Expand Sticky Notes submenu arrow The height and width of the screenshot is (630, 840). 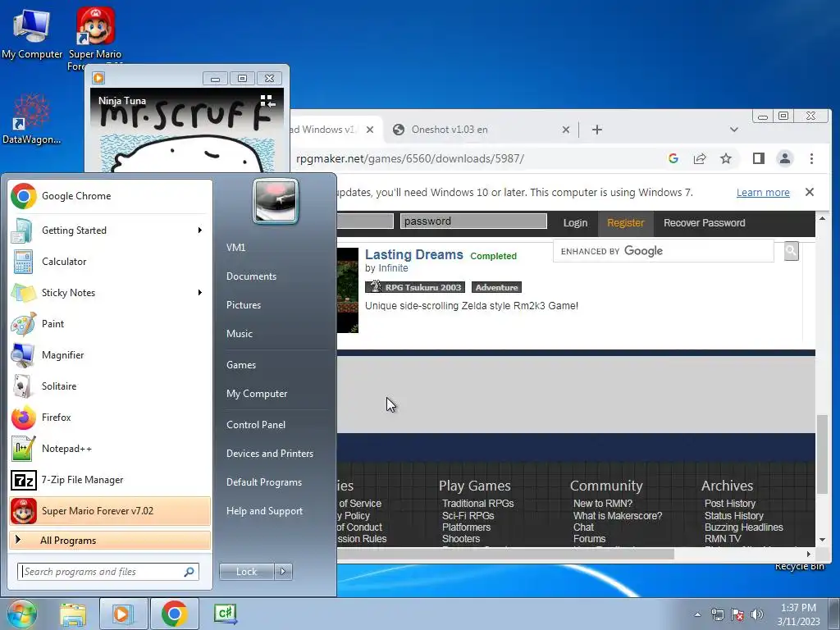[x=200, y=293]
